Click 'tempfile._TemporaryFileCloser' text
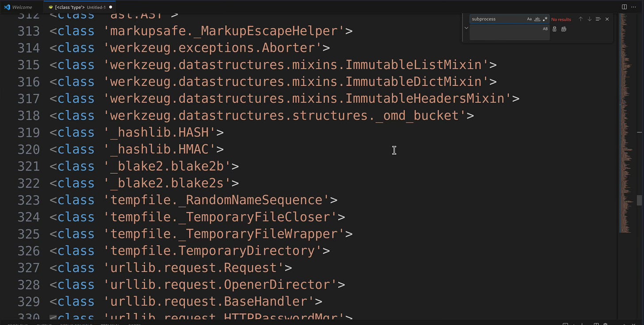This screenshot has width=644, height=325. [x=220, y=217]
